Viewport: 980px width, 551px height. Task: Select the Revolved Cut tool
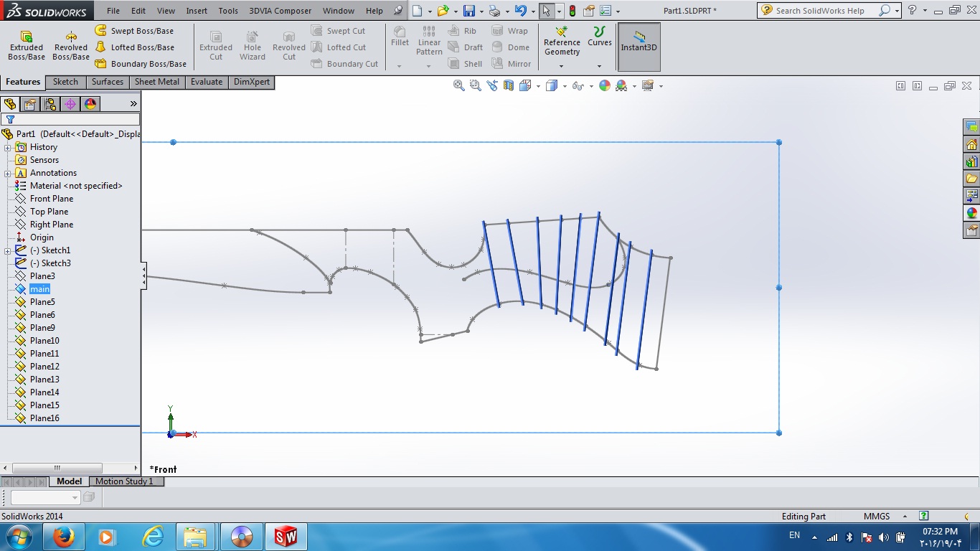(x=288, y=44)
